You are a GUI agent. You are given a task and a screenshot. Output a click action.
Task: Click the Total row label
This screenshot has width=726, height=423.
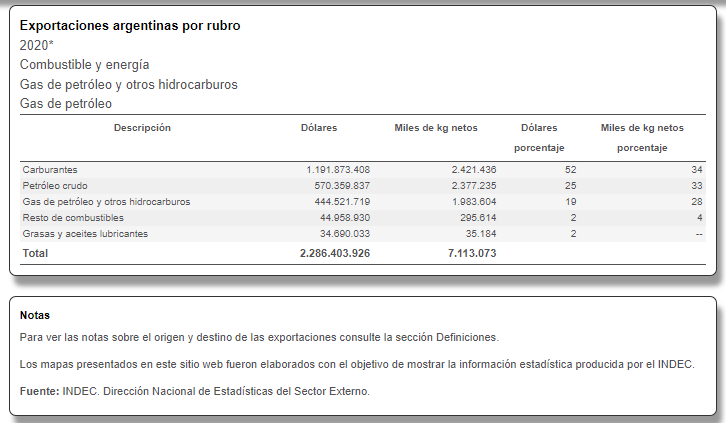pyautogui.click(x=35, y=254)
